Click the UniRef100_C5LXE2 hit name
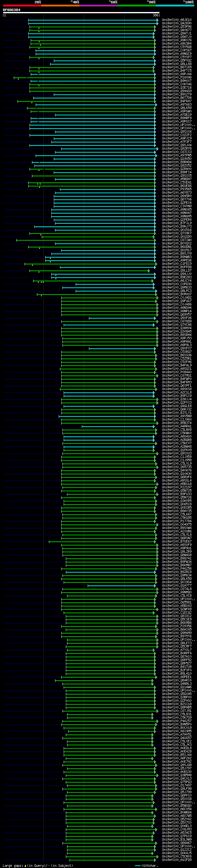The image size is (197, 868). [177, 741]
